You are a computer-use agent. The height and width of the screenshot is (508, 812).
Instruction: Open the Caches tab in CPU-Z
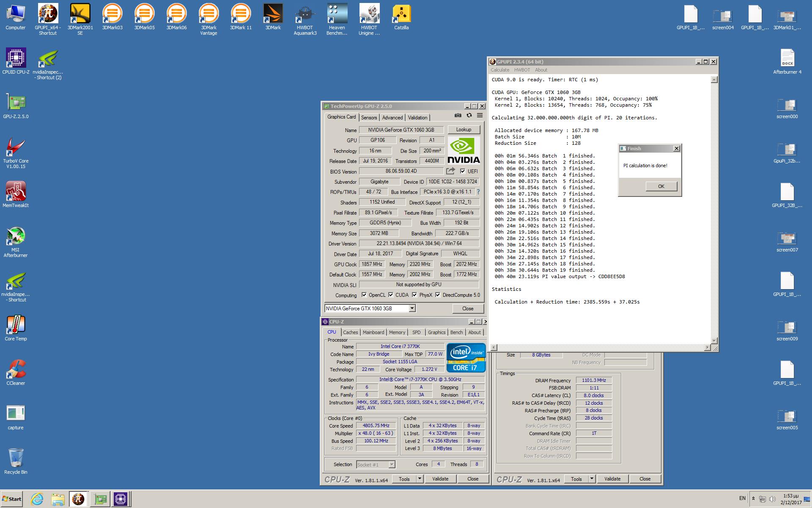pyautogui.click(x=351, y=332)
